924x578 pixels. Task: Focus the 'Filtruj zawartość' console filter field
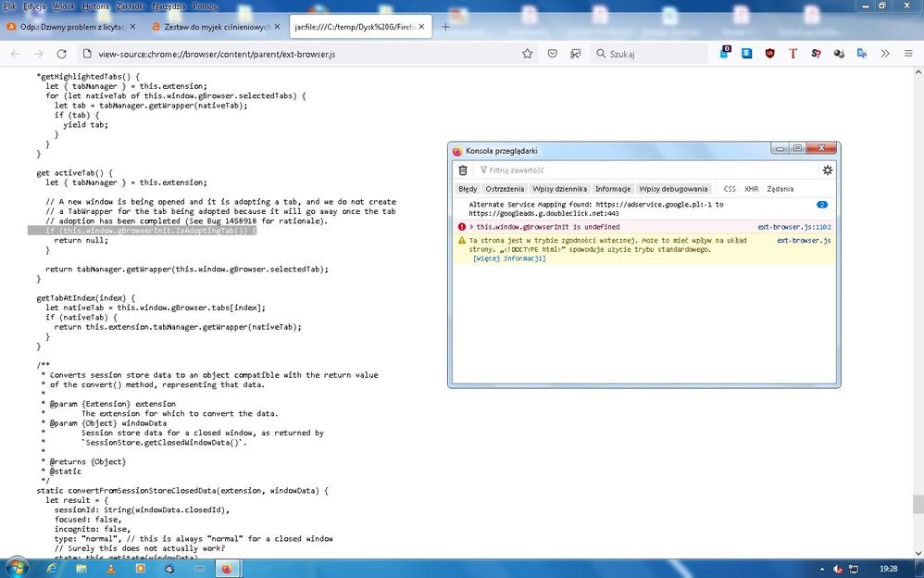pos(648,170)
